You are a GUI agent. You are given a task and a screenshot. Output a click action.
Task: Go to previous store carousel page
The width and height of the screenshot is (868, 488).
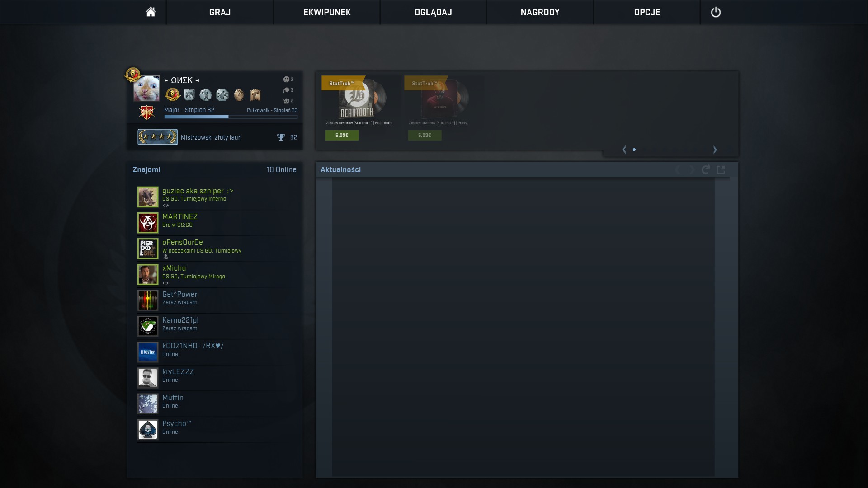pos(624,150)
